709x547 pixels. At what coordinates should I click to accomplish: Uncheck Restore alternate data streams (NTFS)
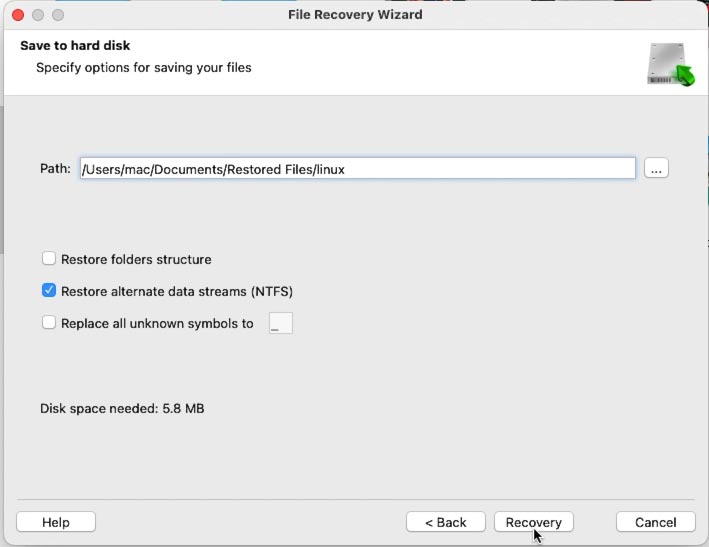coord(49,290)
